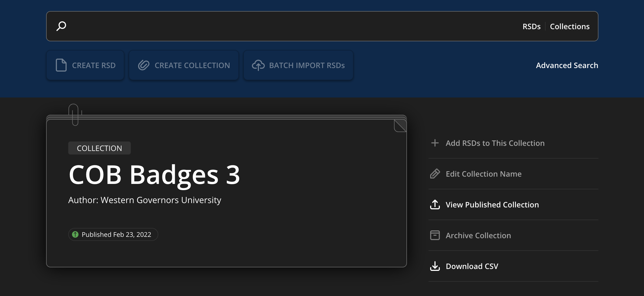Open Advanced Search

coord(567,65)
